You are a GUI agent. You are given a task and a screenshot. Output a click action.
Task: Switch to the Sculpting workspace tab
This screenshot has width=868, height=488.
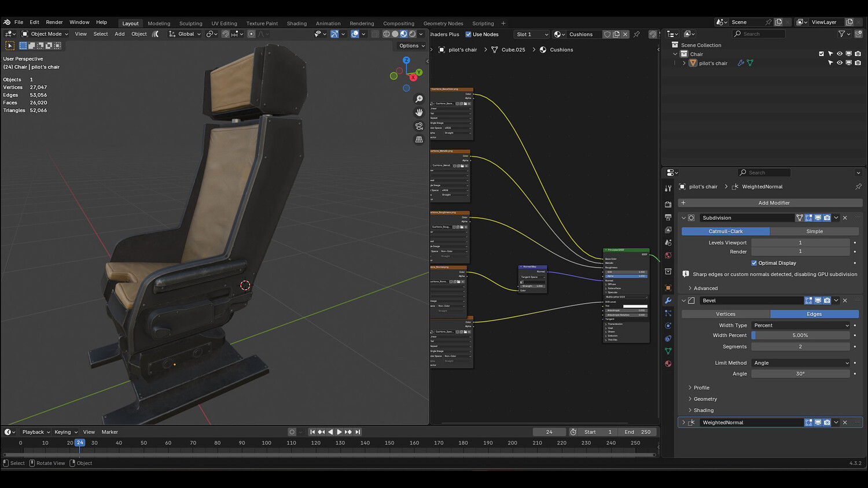click(190, 24)
